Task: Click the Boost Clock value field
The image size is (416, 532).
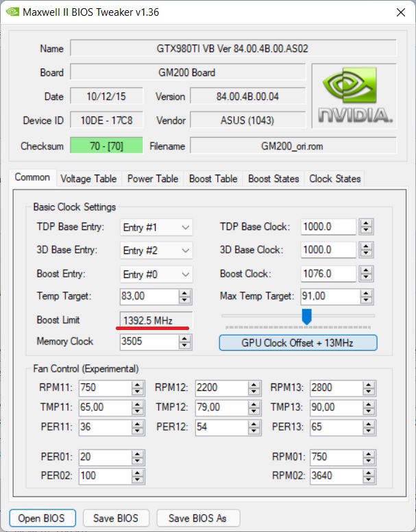Action: pos(328,274)
